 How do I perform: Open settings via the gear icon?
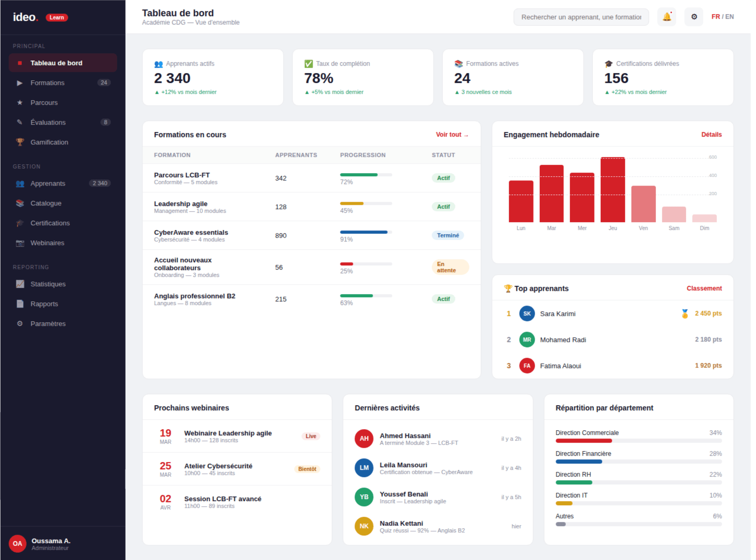(693, 17)
